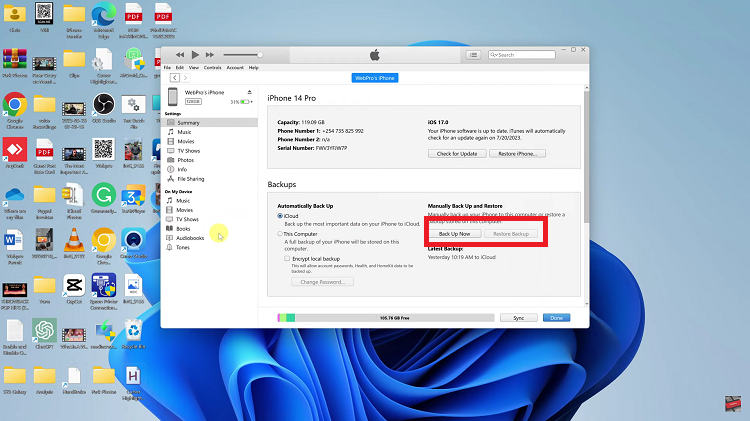Click the volume slider in iTunes
The width and height of the screenshot is (750, 421).
point(243,55)
